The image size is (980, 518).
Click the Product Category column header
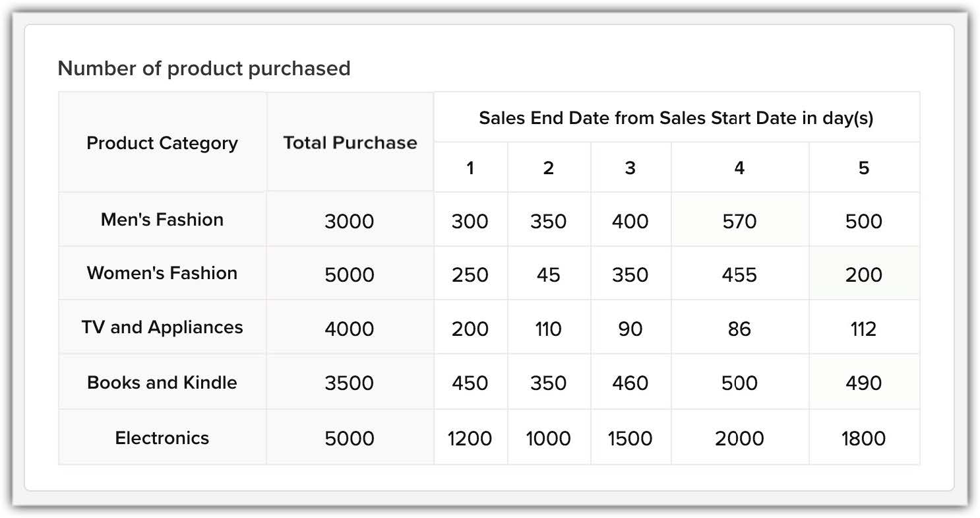click(x=162, y=143)
